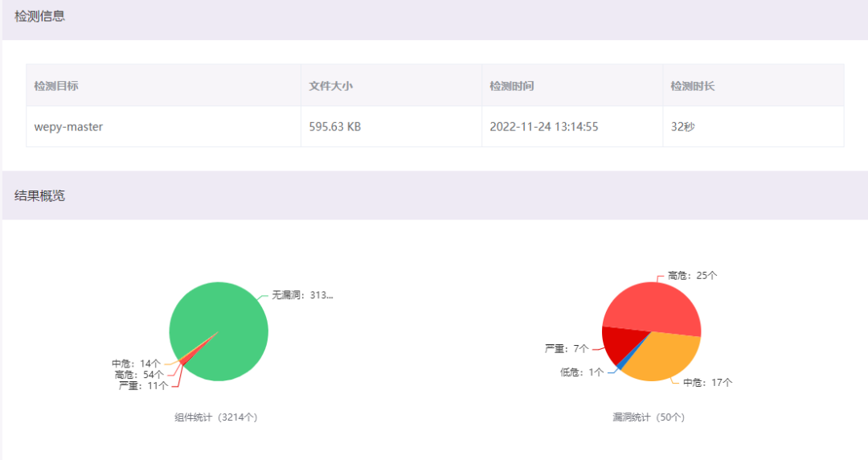Viewport: 868px width, 460px height.
Task: Click the 中危：17个 vulnerability label
Action: point(708,383)
